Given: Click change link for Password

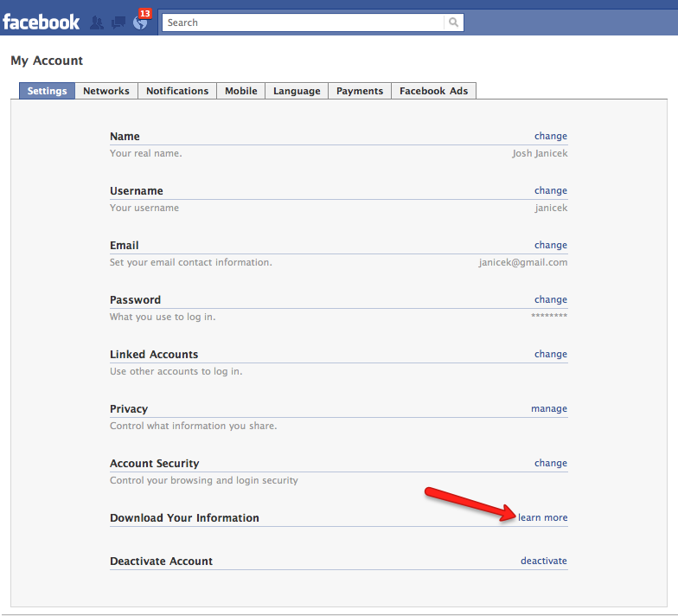Looking at the screenshot, I should tap(550, 299).
